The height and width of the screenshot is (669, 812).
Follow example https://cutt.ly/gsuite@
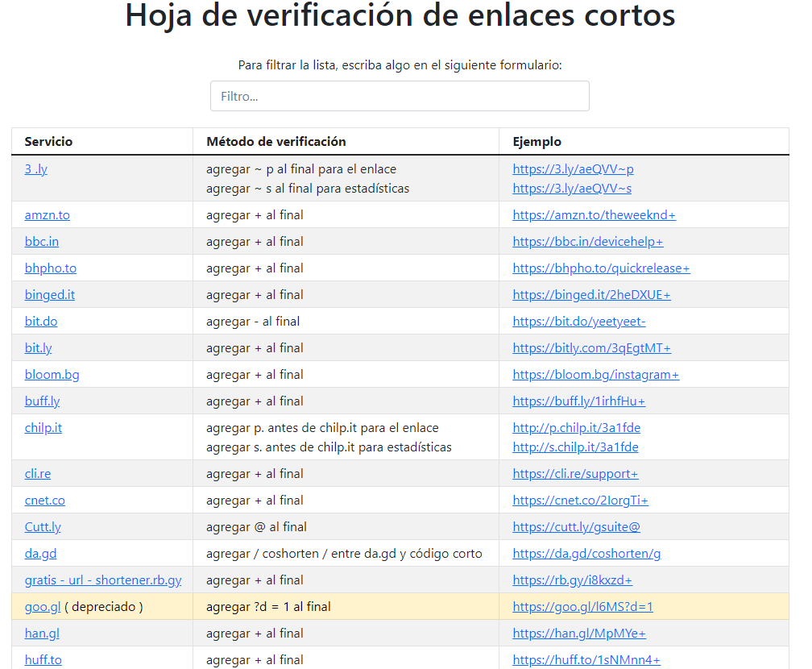(x=577, y=527)
